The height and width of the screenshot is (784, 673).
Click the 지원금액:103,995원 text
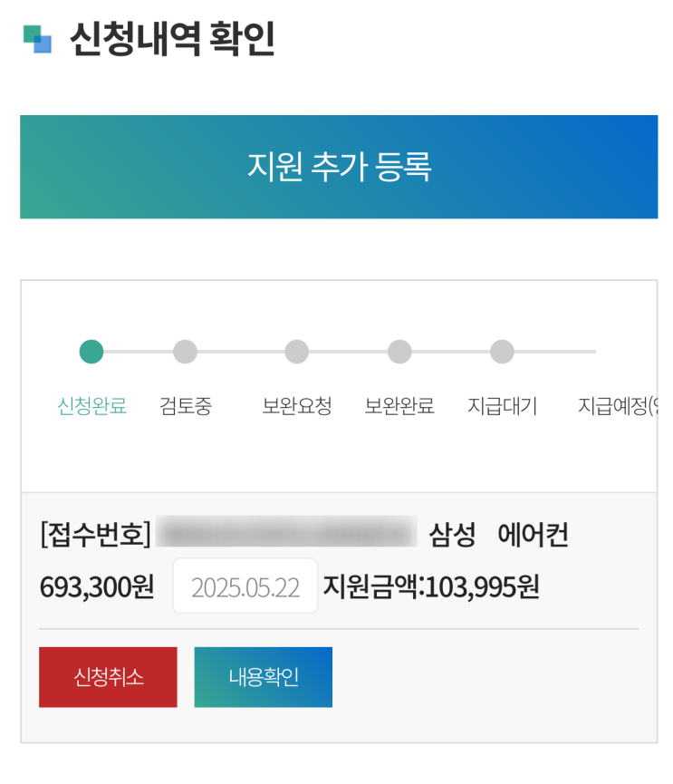click(431, 586)
